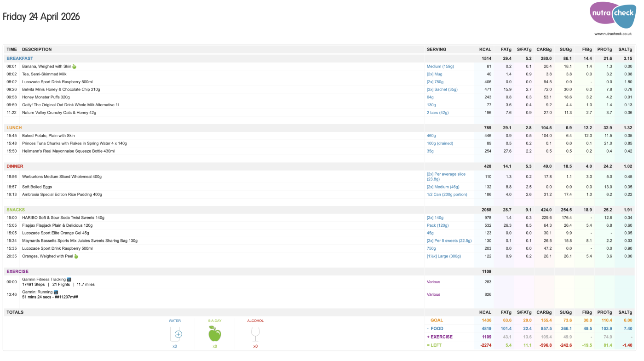Viewport: 644px width, 361px height.
Task: Open the [2x] Mug serving for Tea
Action: (435, 74)
